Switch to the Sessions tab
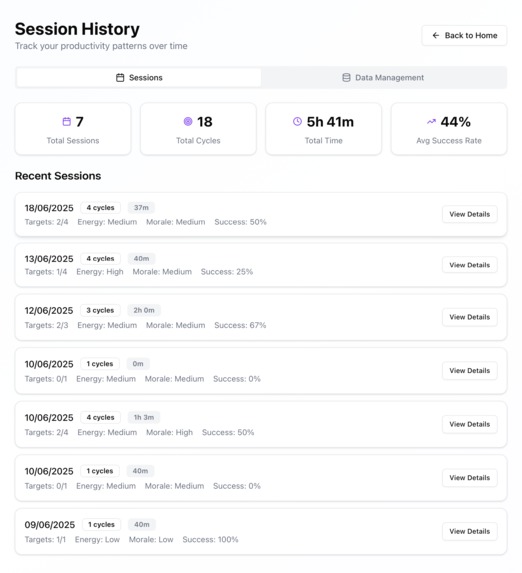This screenshot has height=573, width=522. click(x=139, y=77)
